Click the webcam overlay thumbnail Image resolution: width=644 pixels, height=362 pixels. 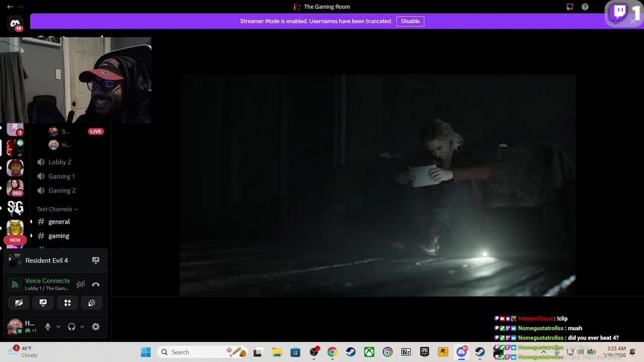click(x=75, y=79)
